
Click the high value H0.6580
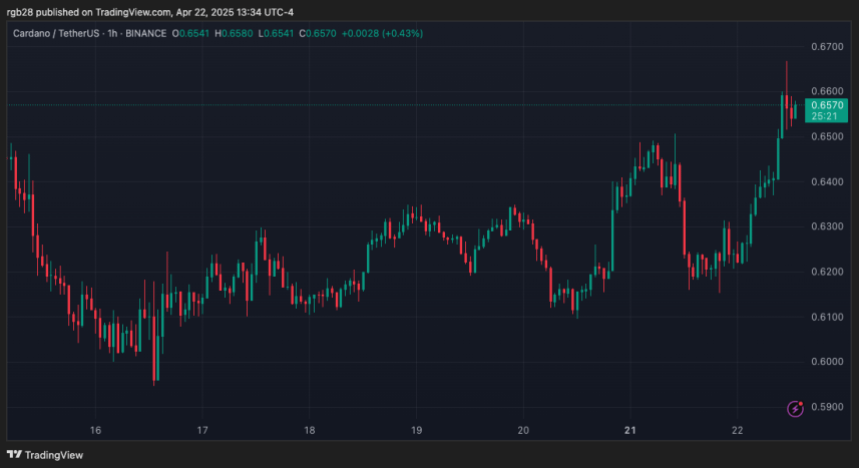pos(236,33)
